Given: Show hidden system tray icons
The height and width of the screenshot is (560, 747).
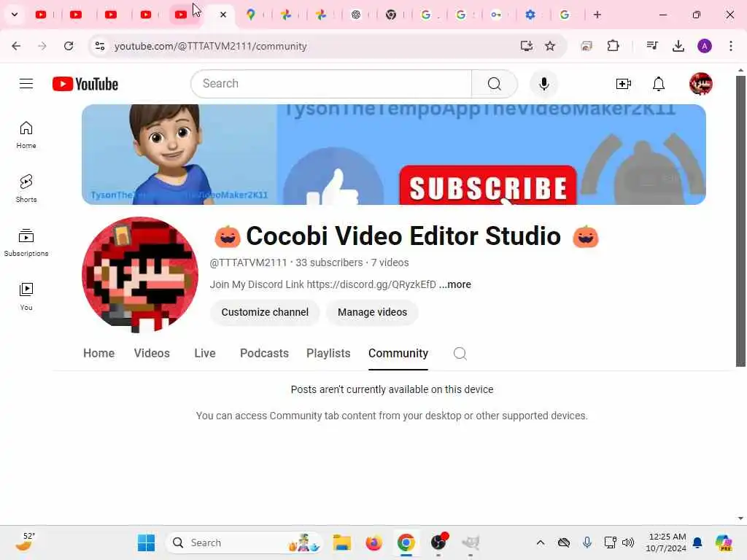Looking at the screenshot, I should [541, 542].
